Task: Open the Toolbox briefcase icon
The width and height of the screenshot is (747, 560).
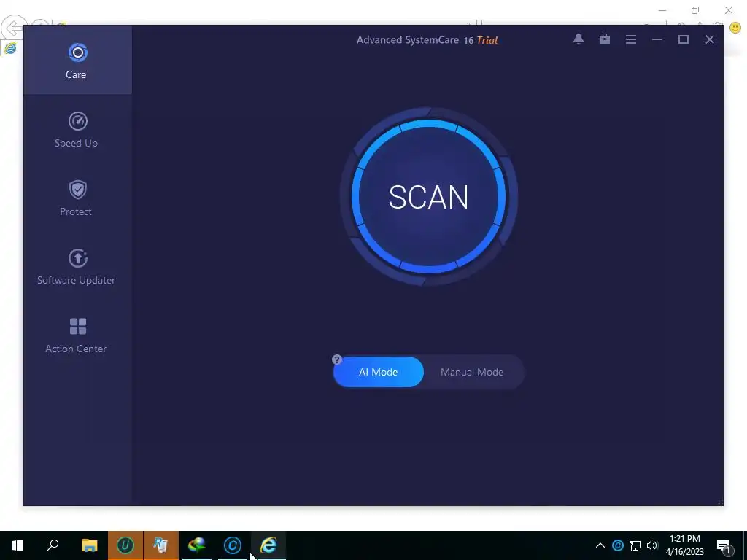Action: (605, 39)
